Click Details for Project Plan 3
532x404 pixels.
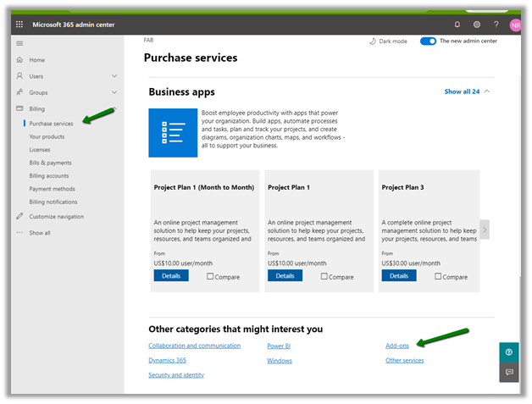[399, 275]
